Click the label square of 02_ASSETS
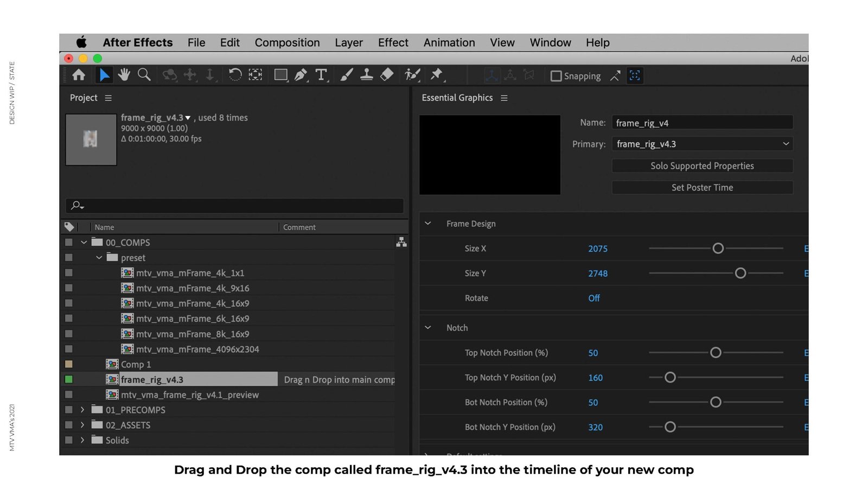 click(x=69, y=425)
